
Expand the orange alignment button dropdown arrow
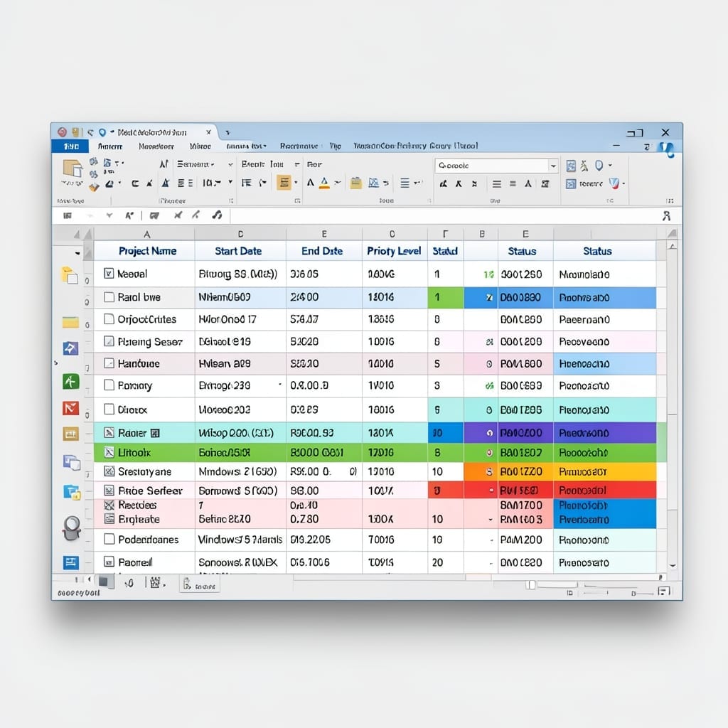tap(296, 183)
